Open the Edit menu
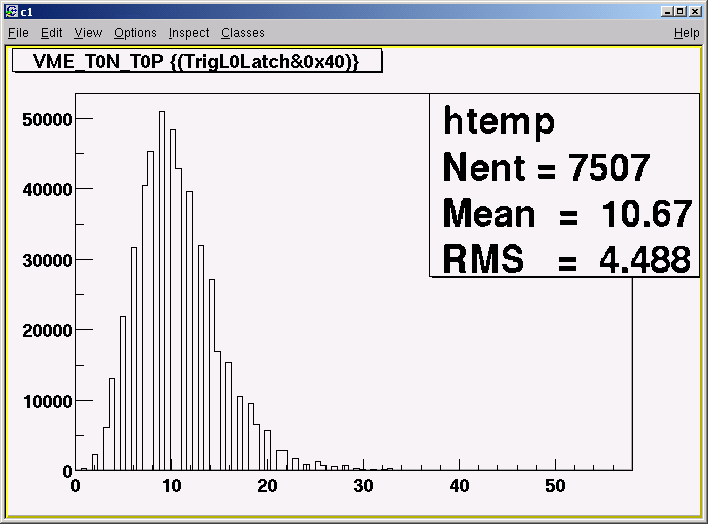The image size is (708, 524). click(51, 33)
